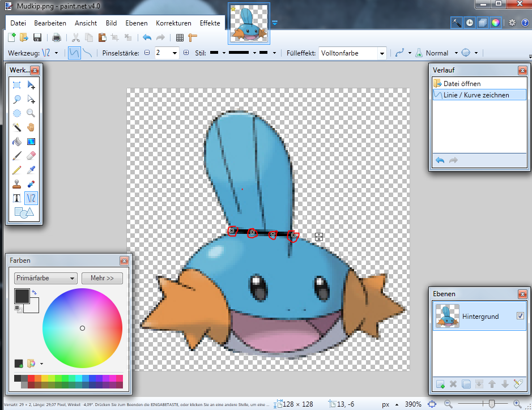The image size is (532, 410).
Task: Click undo arrow in Verlauf panel
Action: [x=440, y=160]
